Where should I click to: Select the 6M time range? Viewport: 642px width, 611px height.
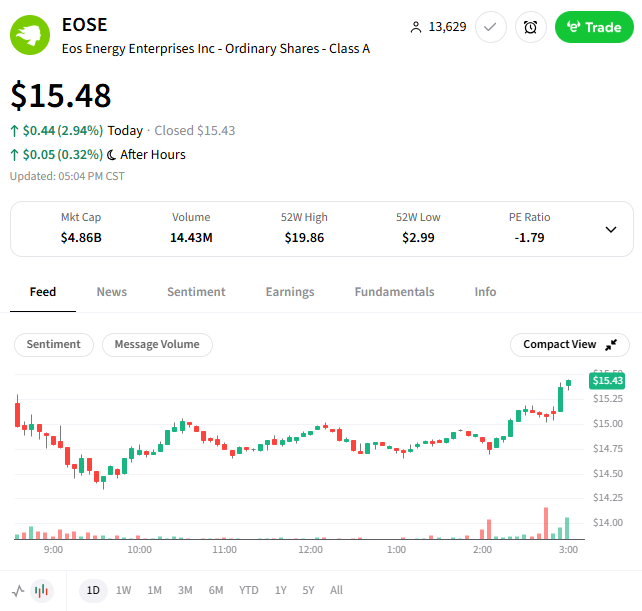pyautogui.click(x=216, y=591)
